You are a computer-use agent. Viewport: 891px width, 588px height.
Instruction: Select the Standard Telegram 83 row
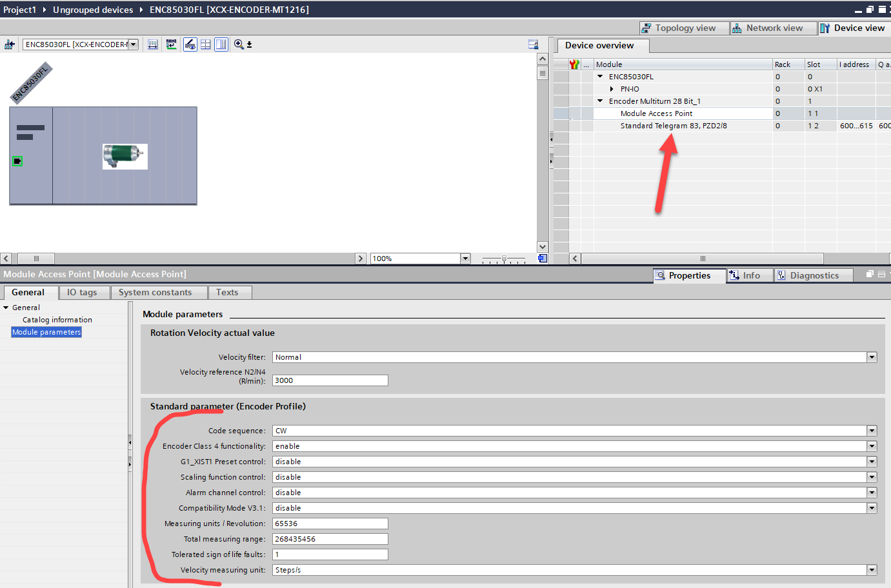[673, 126]
